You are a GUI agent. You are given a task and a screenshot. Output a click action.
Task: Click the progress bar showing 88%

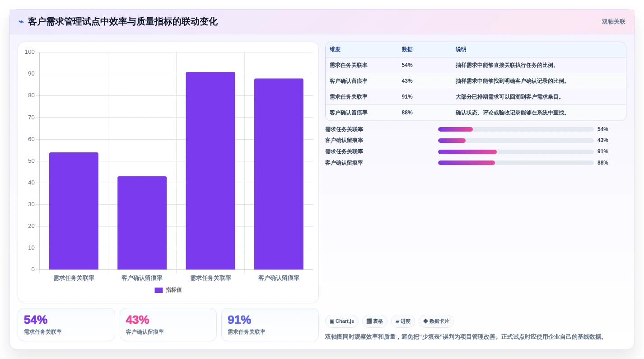[x=516, y=163]
